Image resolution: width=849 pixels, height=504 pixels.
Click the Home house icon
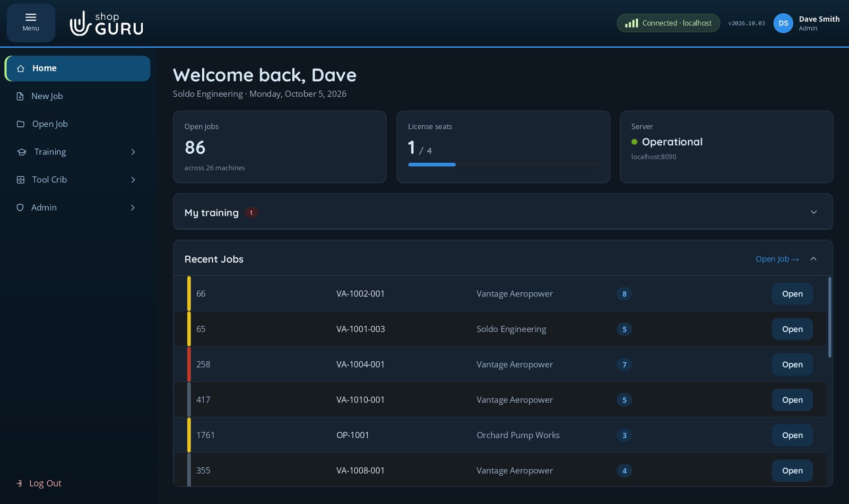click(x=21, y=68)
